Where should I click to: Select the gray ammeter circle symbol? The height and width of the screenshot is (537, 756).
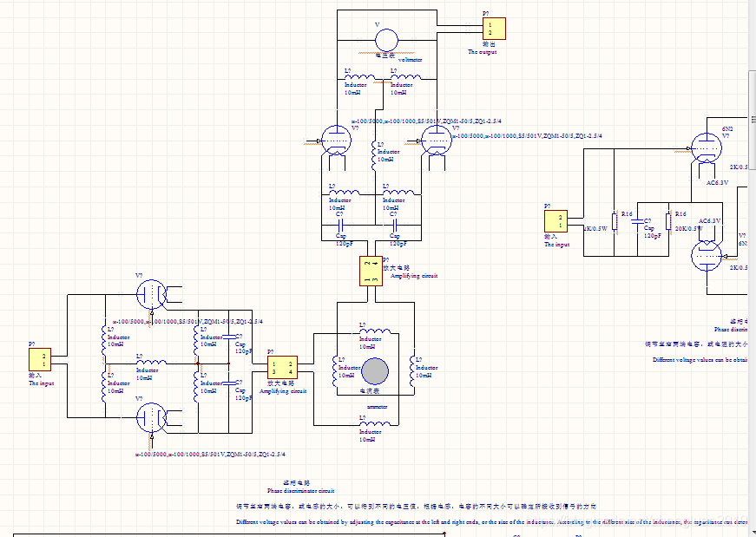(375, 371)
